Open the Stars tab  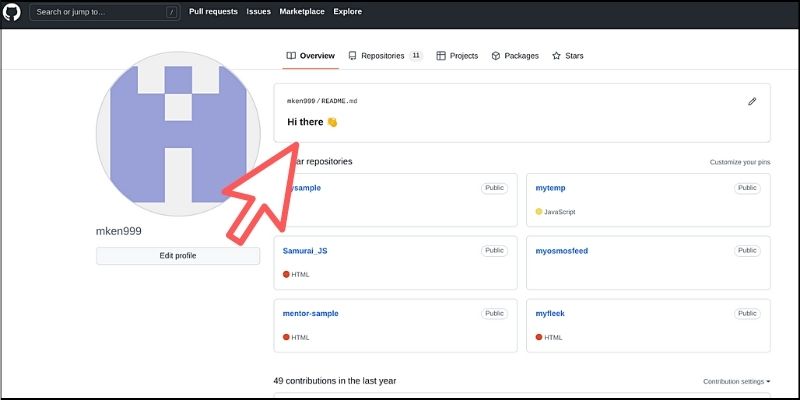click(567, 56)
